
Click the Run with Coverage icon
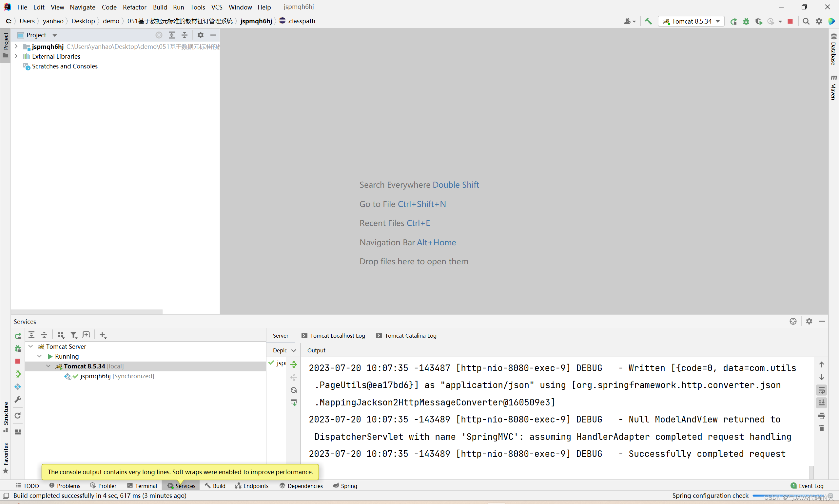coord(758,21)
